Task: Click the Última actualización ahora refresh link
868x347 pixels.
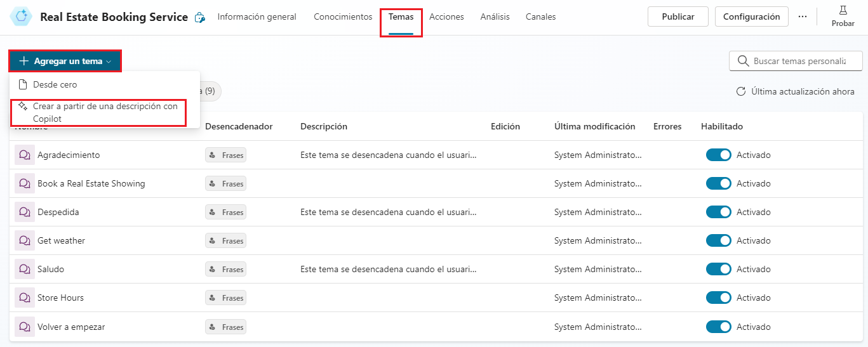Action: [795, 91]
